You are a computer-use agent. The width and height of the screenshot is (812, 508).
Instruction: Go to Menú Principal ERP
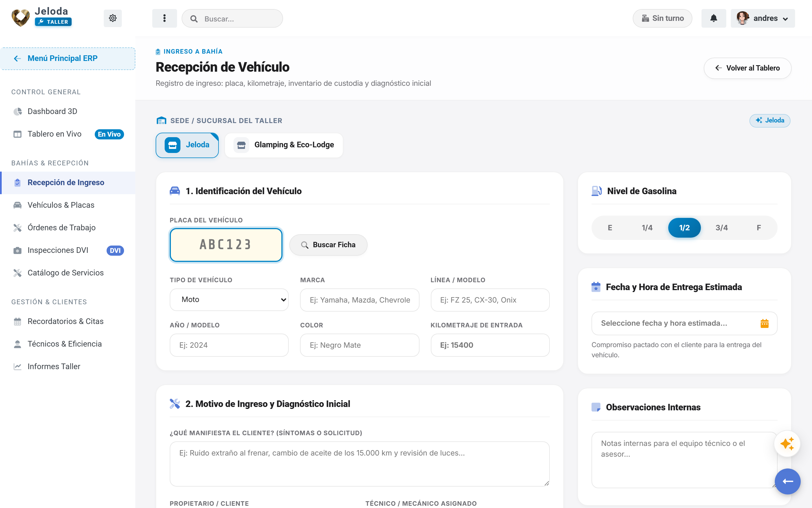coord(68,58)
